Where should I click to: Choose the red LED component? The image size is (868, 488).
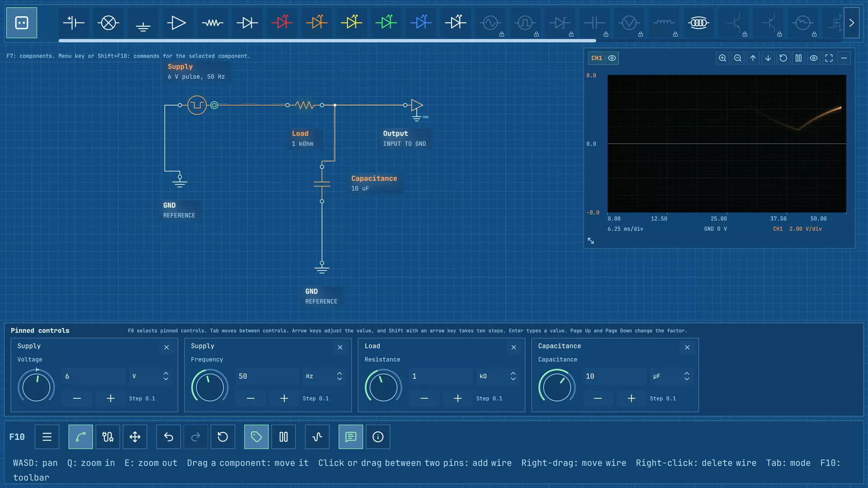pos(282,23)
